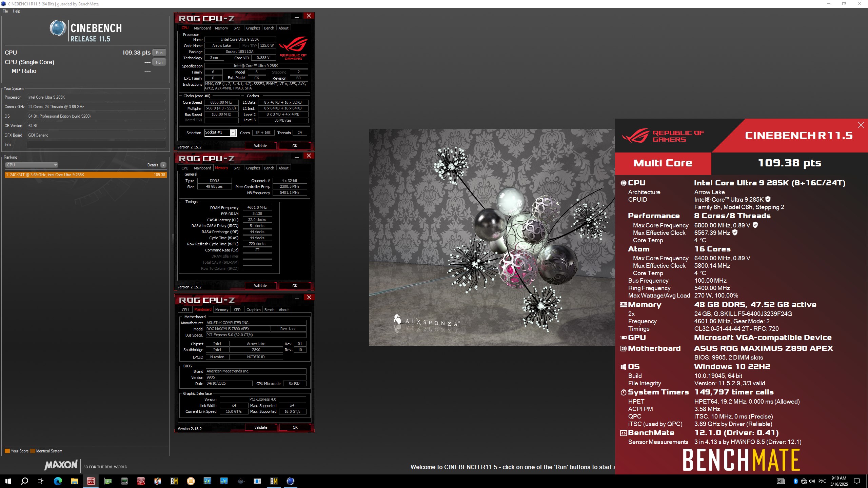Run the CPU Single Core benchmark

(x=159, y=62)
